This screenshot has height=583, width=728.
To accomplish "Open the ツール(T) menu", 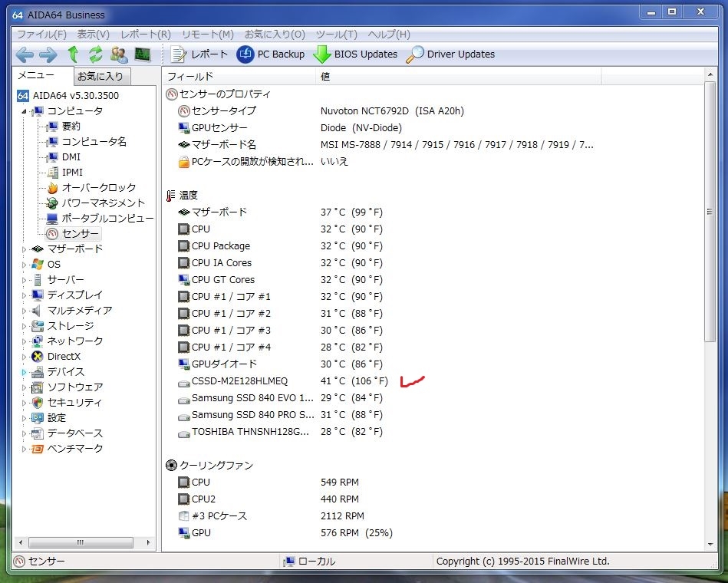I will coord(337,35).
